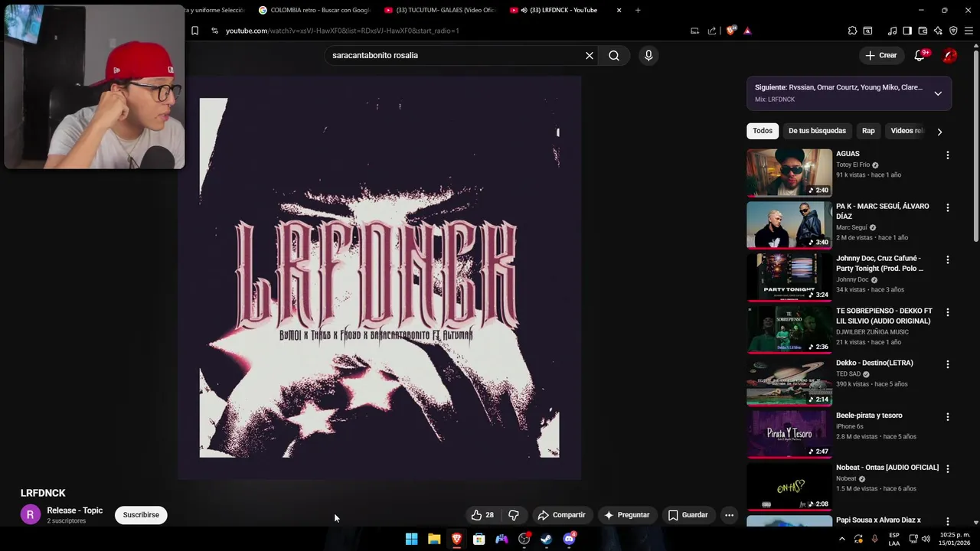Screen dimensions: 980x551
Task: Open the ESP LAA language indicator
Action: click(894, 539)
